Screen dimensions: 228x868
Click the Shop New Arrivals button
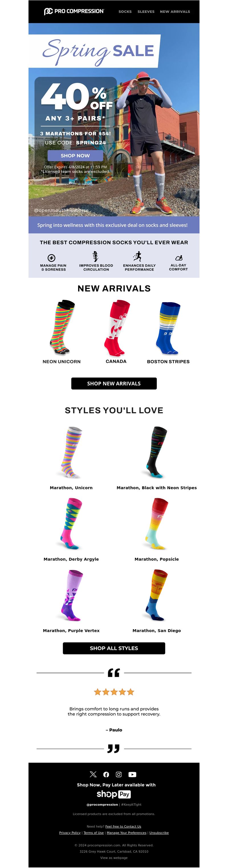point(114,383)
